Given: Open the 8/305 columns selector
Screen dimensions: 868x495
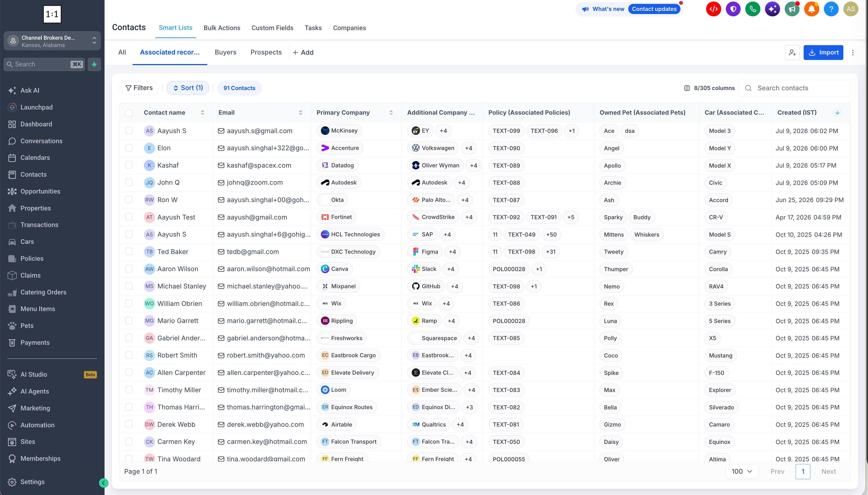Looking at the screenshot, I should pyautogui.click(x=709, y=88).
